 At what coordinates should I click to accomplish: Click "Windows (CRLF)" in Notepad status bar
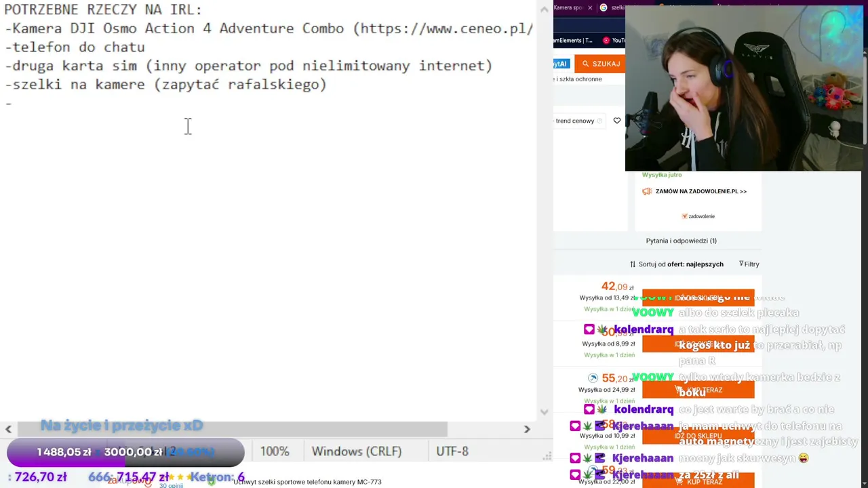pos(356,451)
